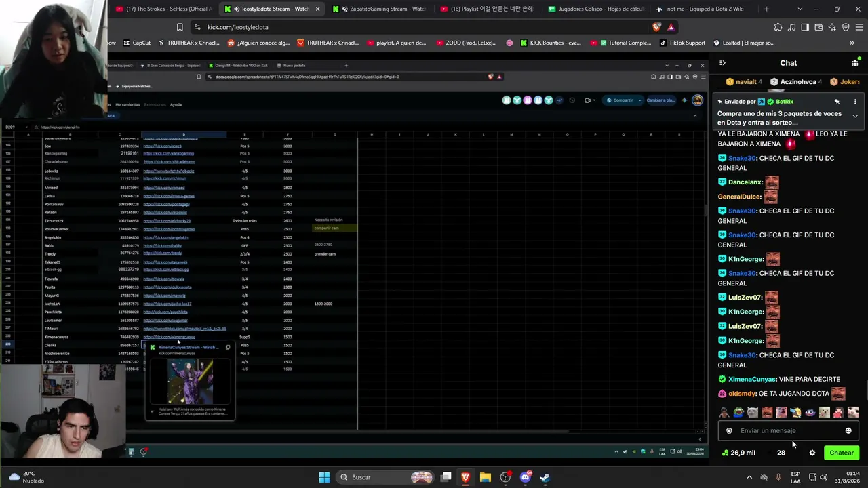
Task: Open Brave Leo AI sparkle icon
Action: [x=832, y=27]
